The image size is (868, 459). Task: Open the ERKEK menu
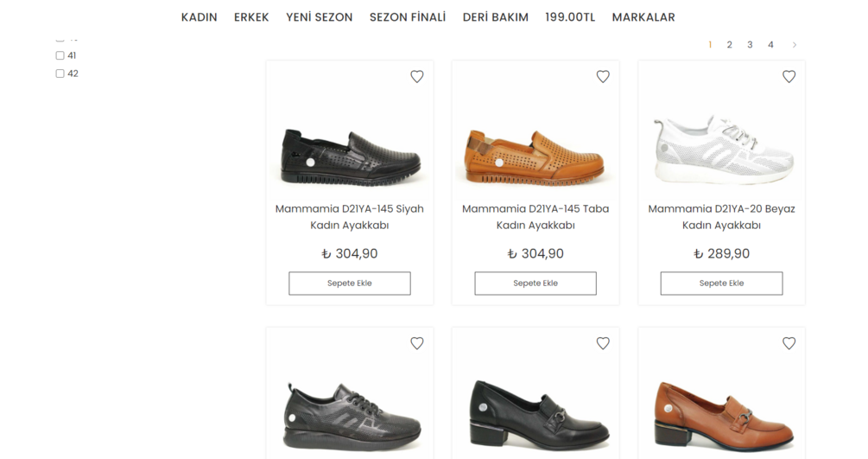251,17
